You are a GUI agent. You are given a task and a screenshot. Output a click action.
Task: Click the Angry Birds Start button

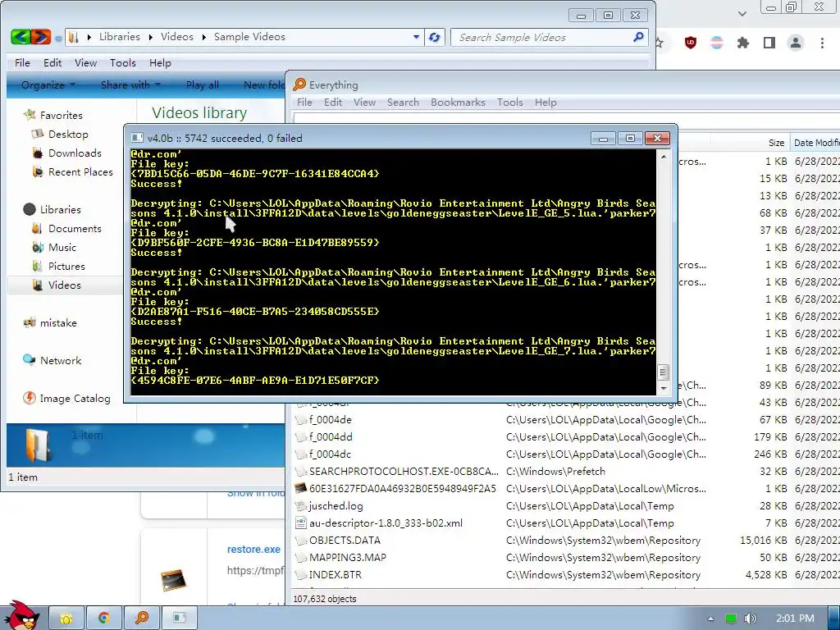coord(21,616)
